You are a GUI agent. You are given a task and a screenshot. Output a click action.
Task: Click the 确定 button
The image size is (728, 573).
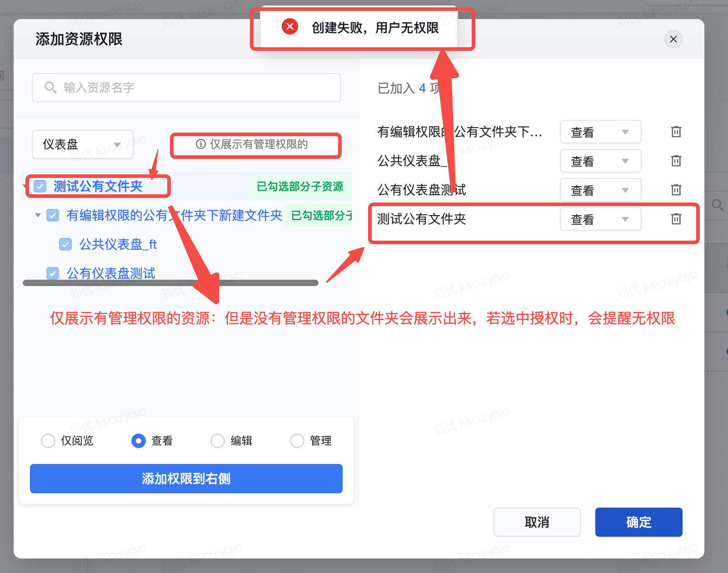pos(638,522)
